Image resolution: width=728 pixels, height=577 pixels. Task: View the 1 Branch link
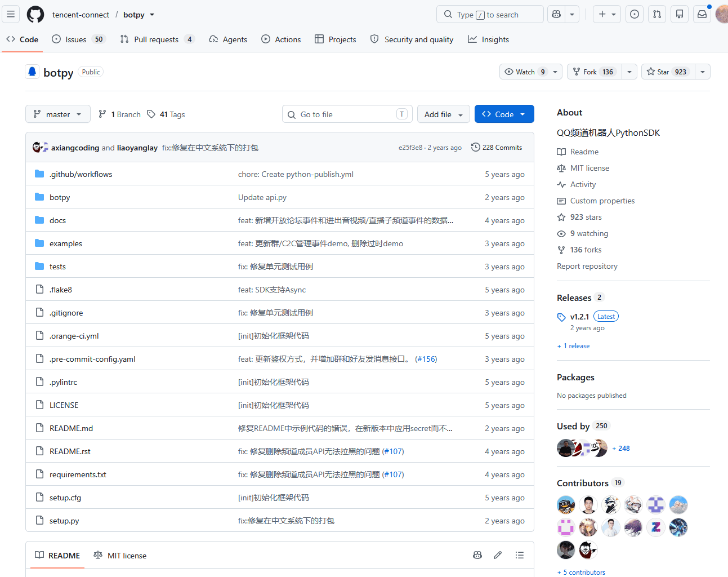119,114
